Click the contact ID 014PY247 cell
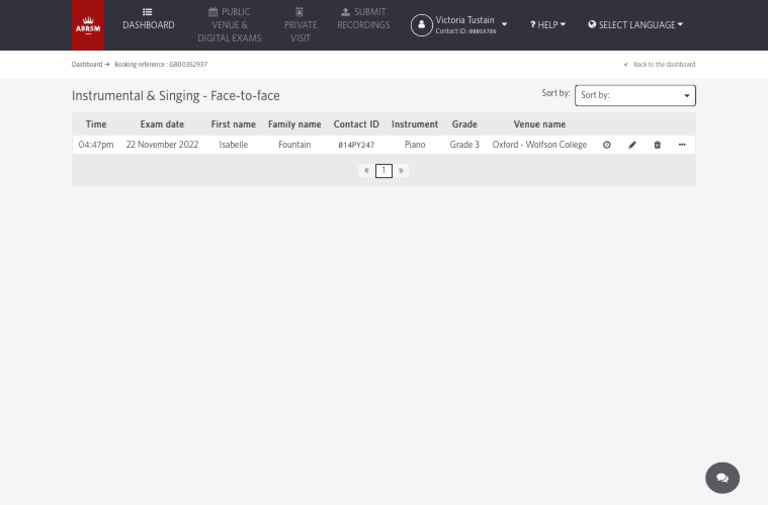 356,145
